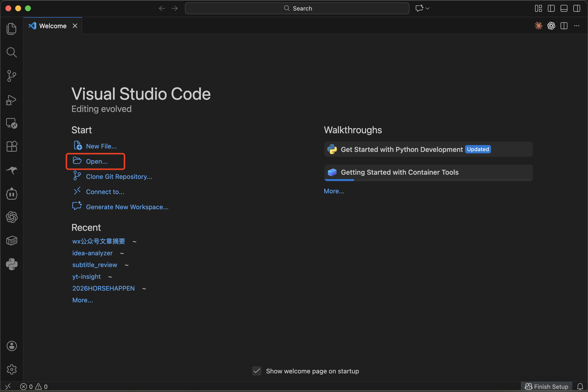
Task: Click Finish Setup in status bar
Action: [x=547, y=387]
